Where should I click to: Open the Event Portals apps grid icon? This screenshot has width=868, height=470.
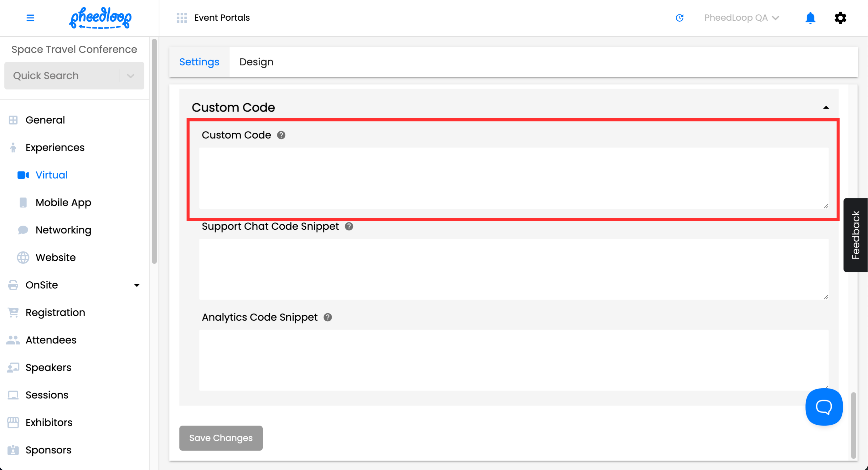tap(182, 18)
